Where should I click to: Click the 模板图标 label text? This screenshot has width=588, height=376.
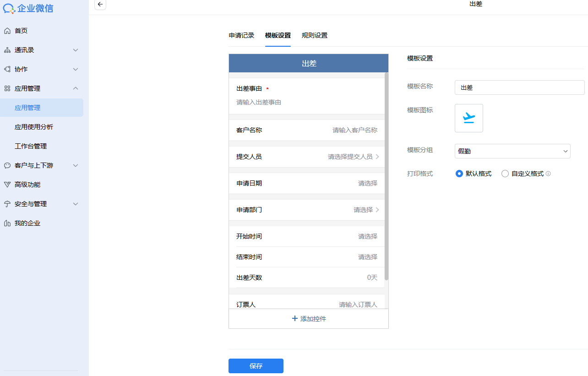point(420,110)
